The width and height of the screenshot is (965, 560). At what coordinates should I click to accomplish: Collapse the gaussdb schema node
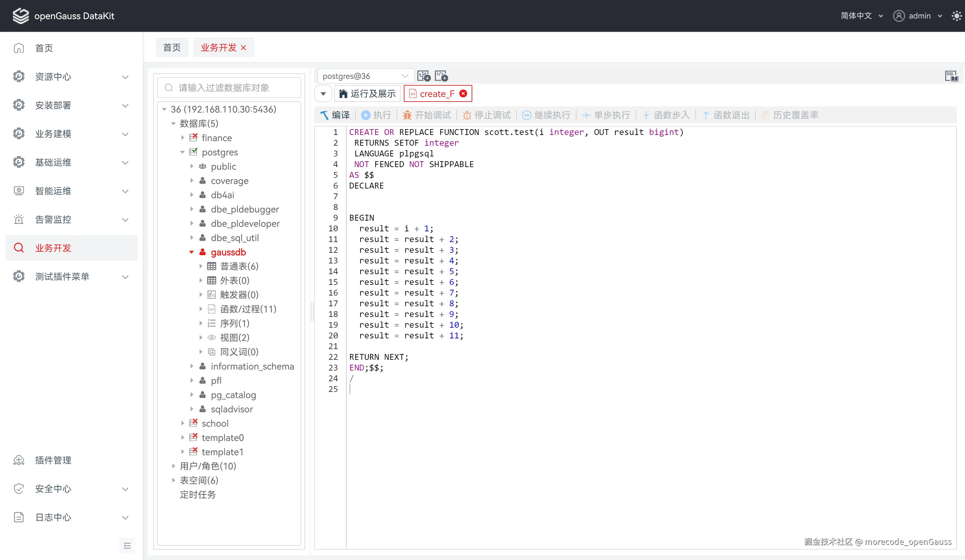point(192,252)
